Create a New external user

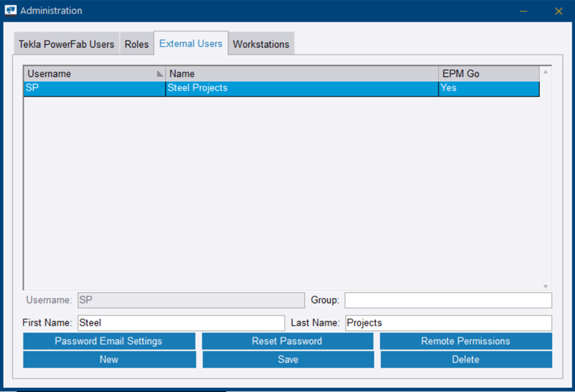109,360
